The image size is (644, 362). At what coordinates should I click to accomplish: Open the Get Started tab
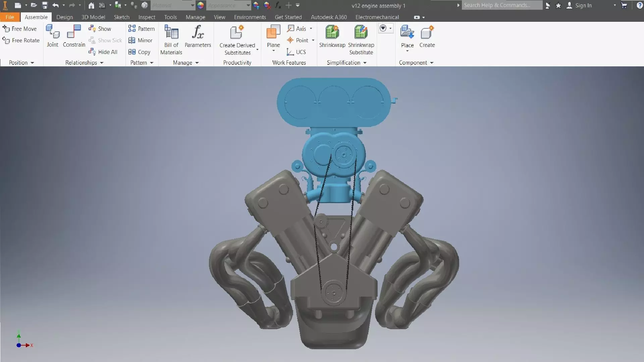point(288,17)
